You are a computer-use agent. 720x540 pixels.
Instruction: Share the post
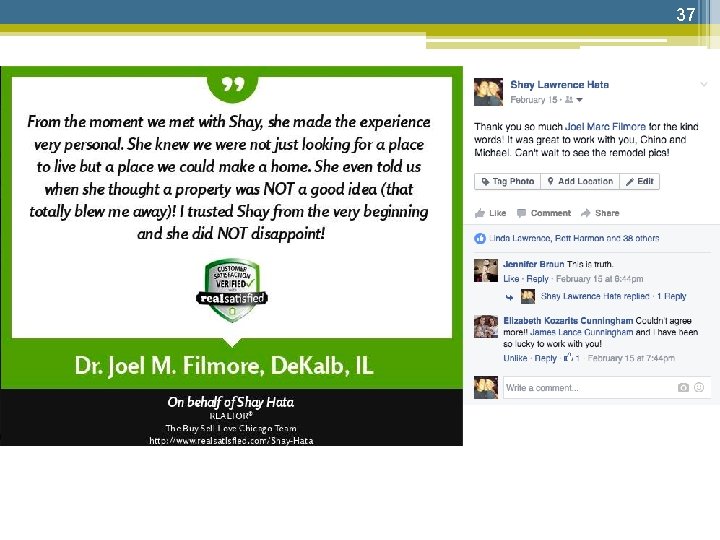(x=600, y=213)
